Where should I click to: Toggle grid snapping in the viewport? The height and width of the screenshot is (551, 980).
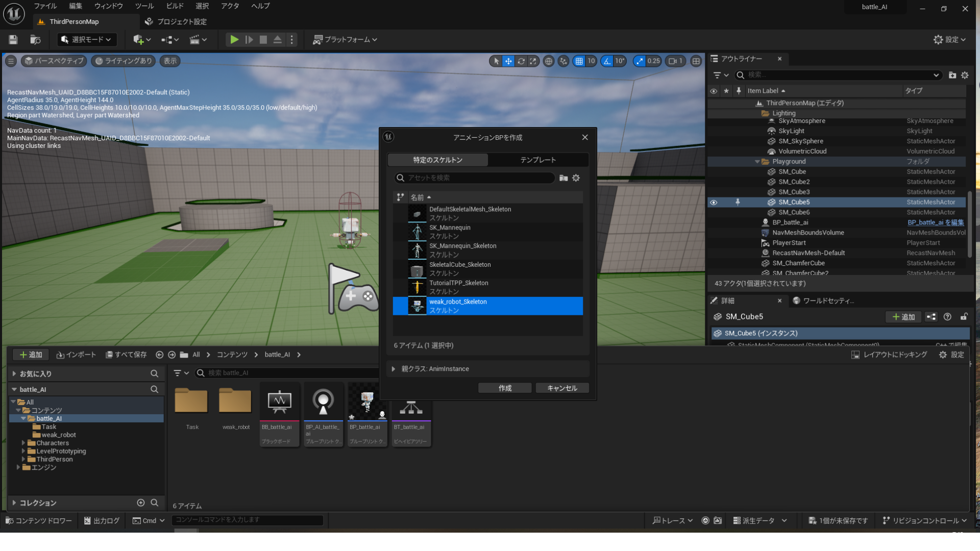[580, 61]
